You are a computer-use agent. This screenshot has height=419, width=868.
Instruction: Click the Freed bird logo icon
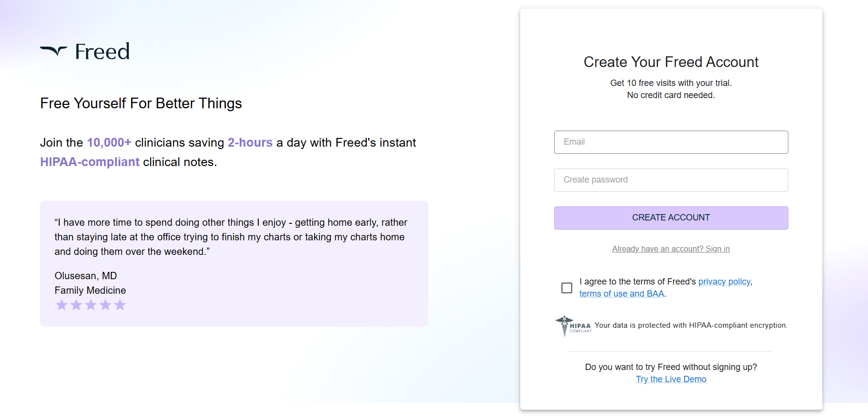tap(53, 50)
